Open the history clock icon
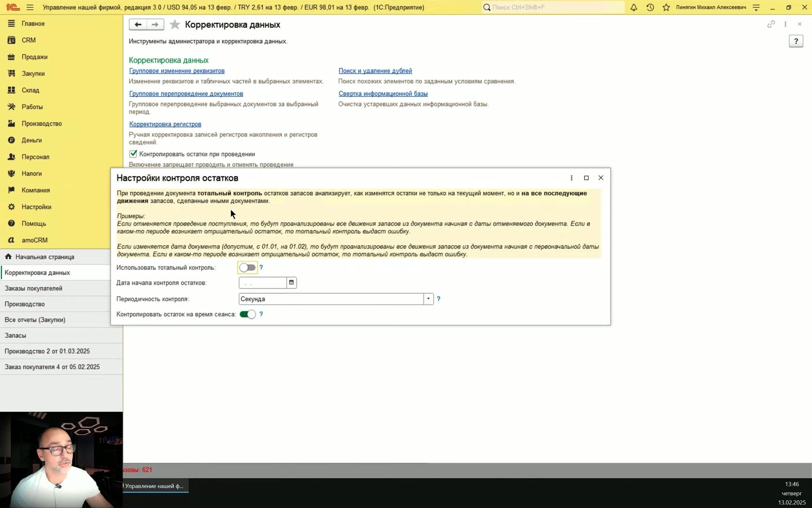 pyautogui.click(x=650, y=7)
